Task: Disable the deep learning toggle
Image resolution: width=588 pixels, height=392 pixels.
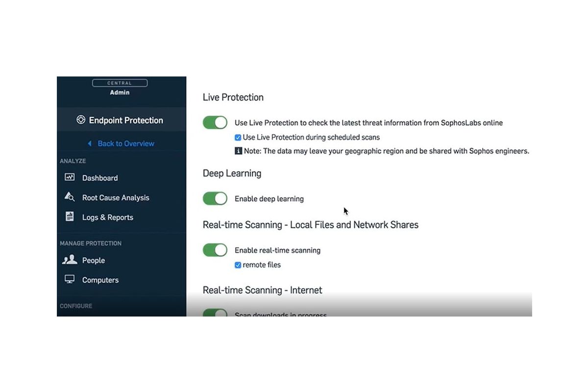Action: point(215,198)
